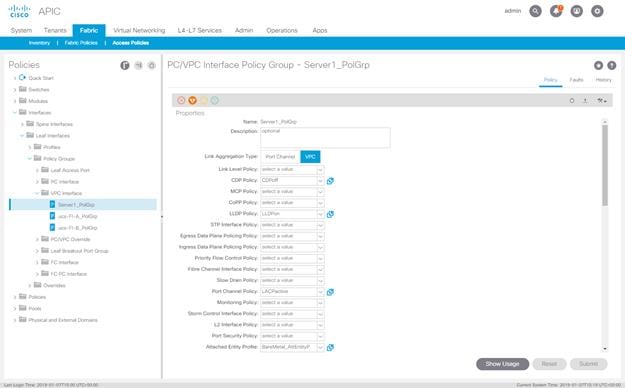Image resolution: width=625 pixels, height=388 pixels.
Task: Click the download icon in toolbar
Action: [585, 101]
